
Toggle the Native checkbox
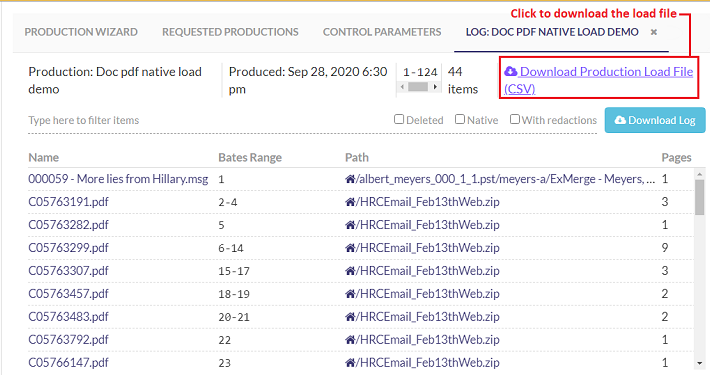[x=460, y=119]
